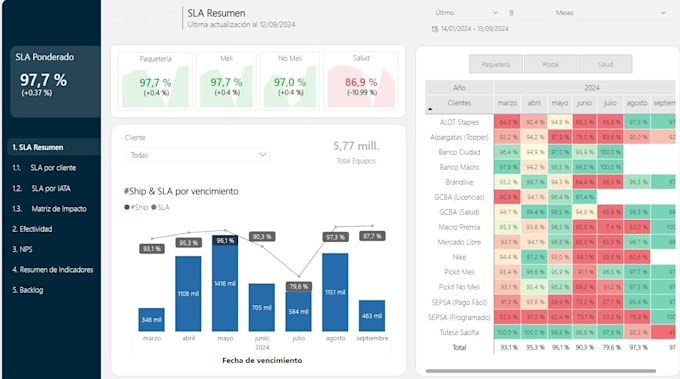Toggle the SLA legend item

(x=160, y=207)
